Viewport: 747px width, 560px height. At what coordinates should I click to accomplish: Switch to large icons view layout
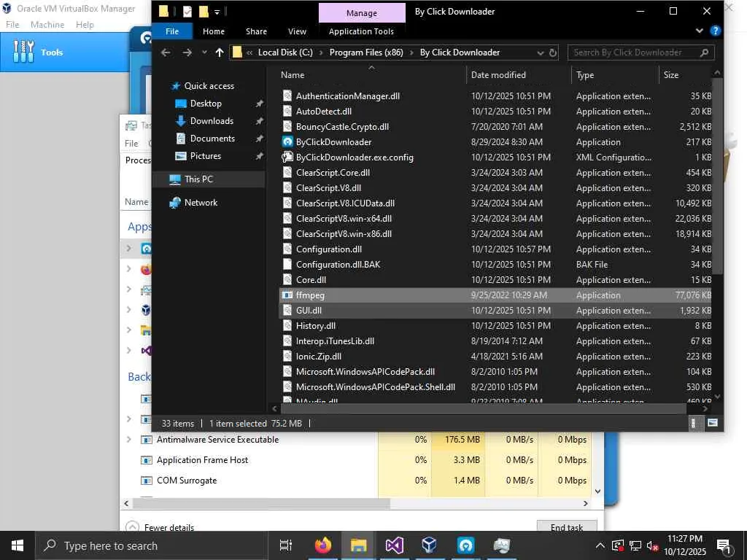pyautogui.click(x=712, y=424)
